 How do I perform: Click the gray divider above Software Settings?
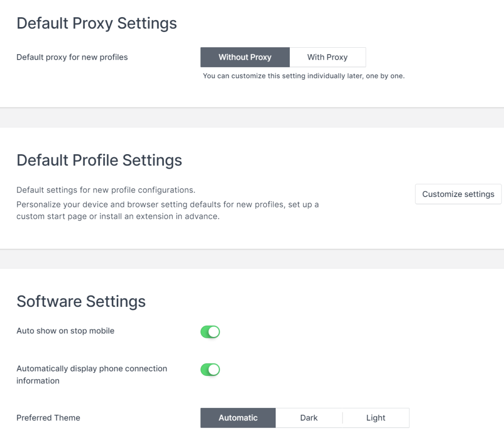point(252,259)
